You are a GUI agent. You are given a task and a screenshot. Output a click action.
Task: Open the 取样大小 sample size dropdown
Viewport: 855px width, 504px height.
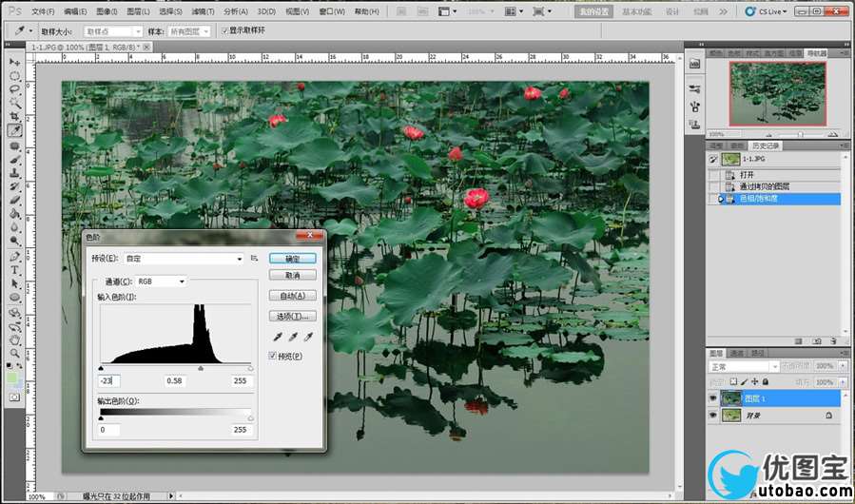tap(113, 31)
